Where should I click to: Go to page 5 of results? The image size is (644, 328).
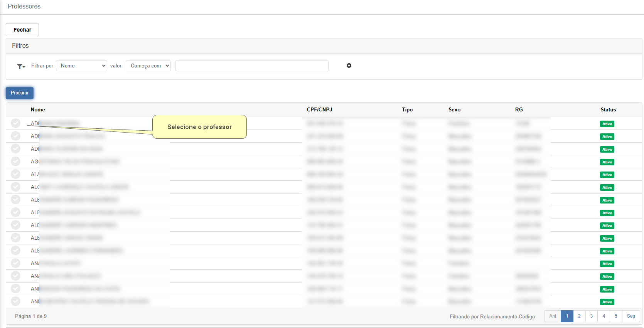point(616,316)
